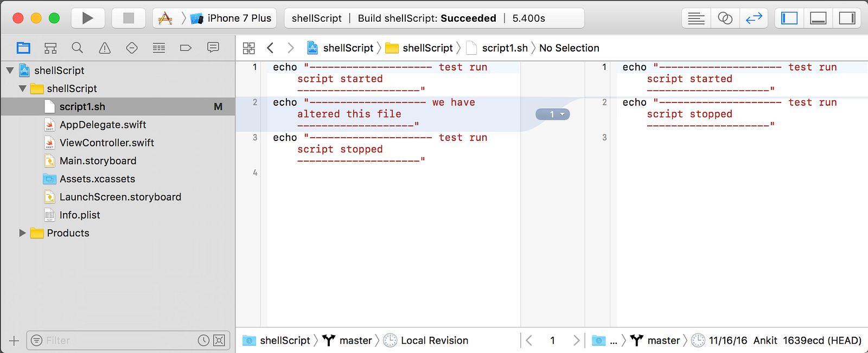Viewport: 868px width, 353px height.
Task: Switch to the Assistant editor
Action: [725, 18]
